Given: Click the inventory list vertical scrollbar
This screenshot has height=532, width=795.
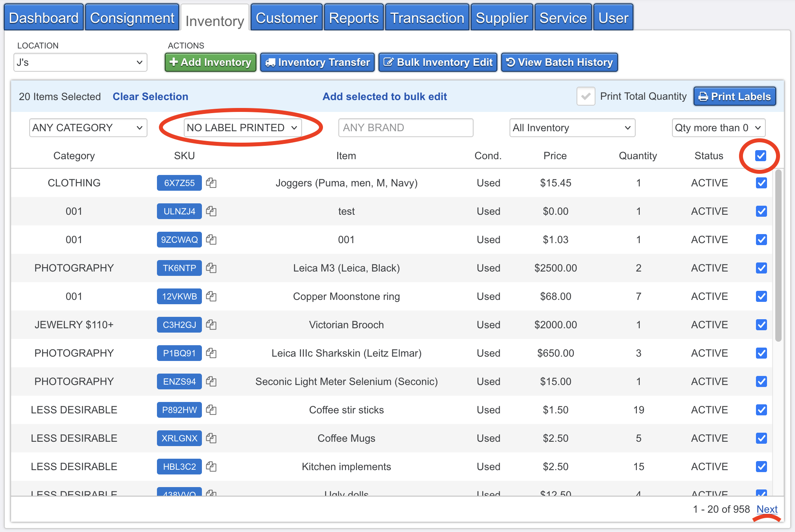Looking at the screenshot, I should (x=778, y=256).
